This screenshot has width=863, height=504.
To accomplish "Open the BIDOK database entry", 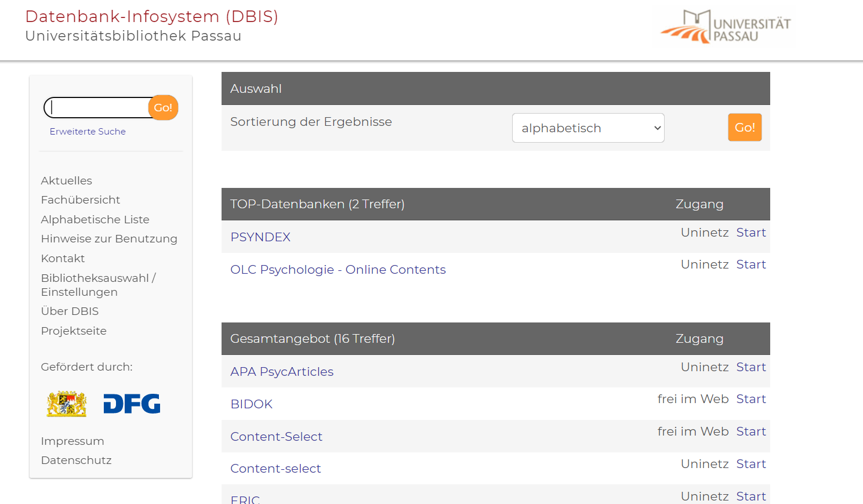I will [x=251, y=404].
